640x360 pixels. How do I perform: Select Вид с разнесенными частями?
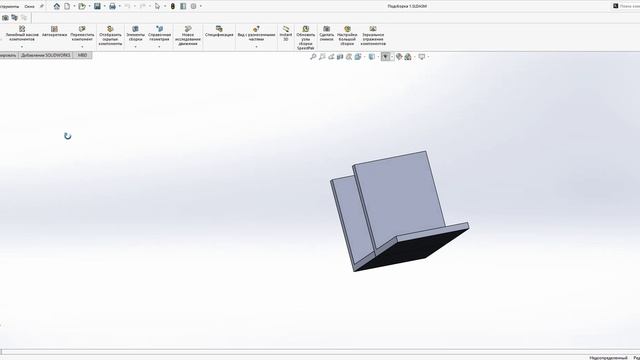(x=256, y=33)
